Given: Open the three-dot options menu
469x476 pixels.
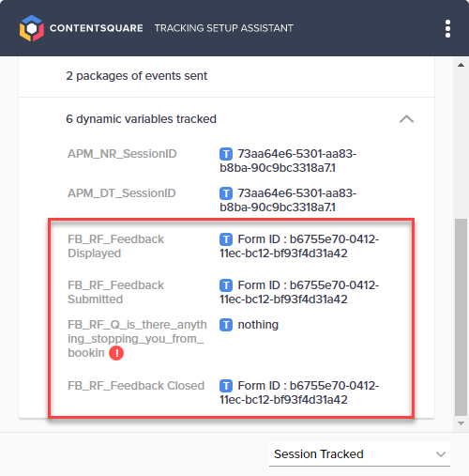Looking at the screenshot, I should [447, 28].
